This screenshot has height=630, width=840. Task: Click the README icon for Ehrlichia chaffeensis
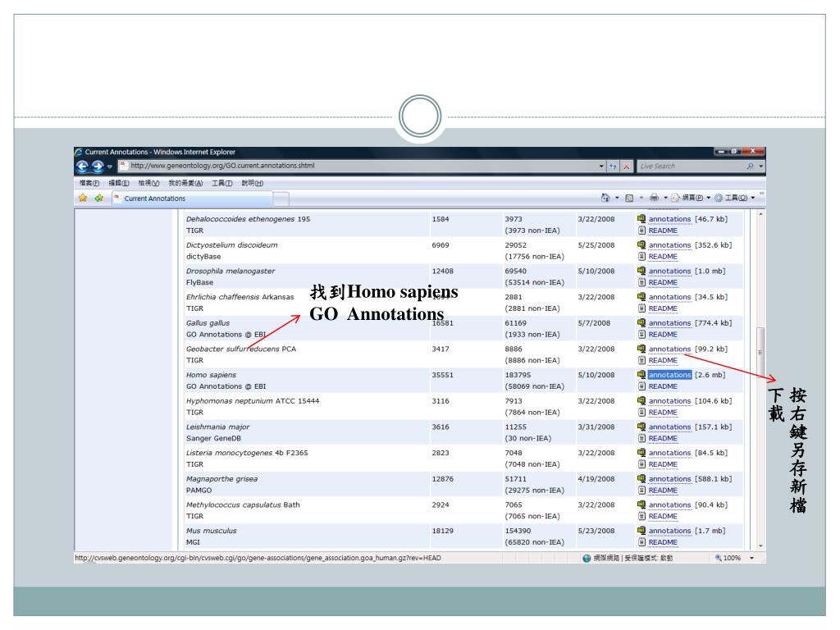[x=641, y=308]
